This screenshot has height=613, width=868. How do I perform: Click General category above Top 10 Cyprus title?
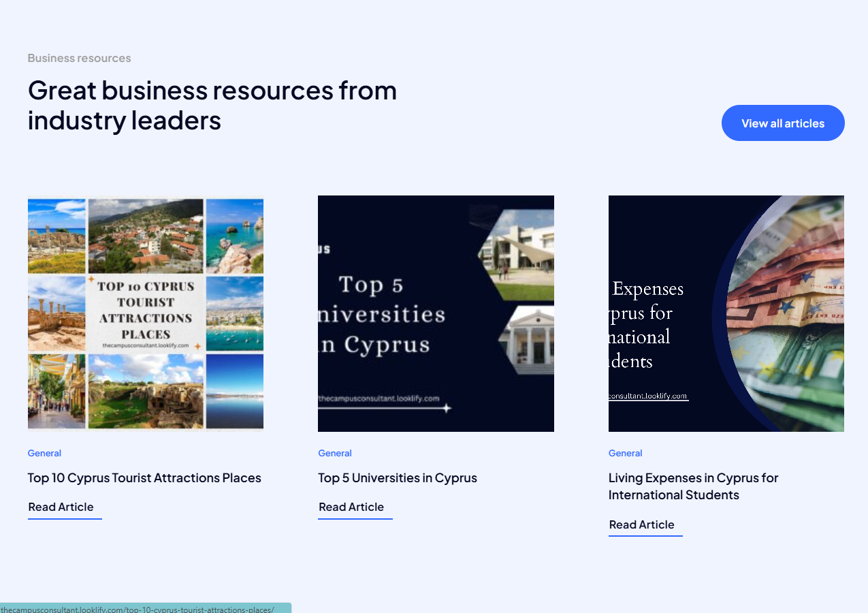44,453
